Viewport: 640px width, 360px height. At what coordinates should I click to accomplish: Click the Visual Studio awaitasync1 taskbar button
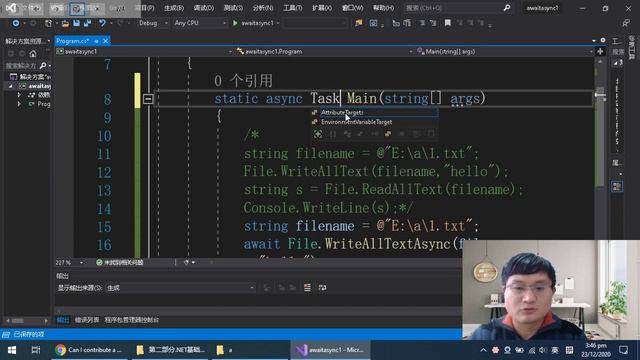coord(331,350)
